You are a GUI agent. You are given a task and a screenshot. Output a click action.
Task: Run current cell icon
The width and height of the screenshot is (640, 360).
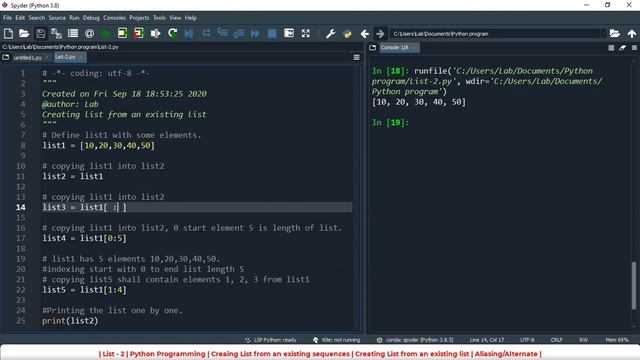click(122, 33)
